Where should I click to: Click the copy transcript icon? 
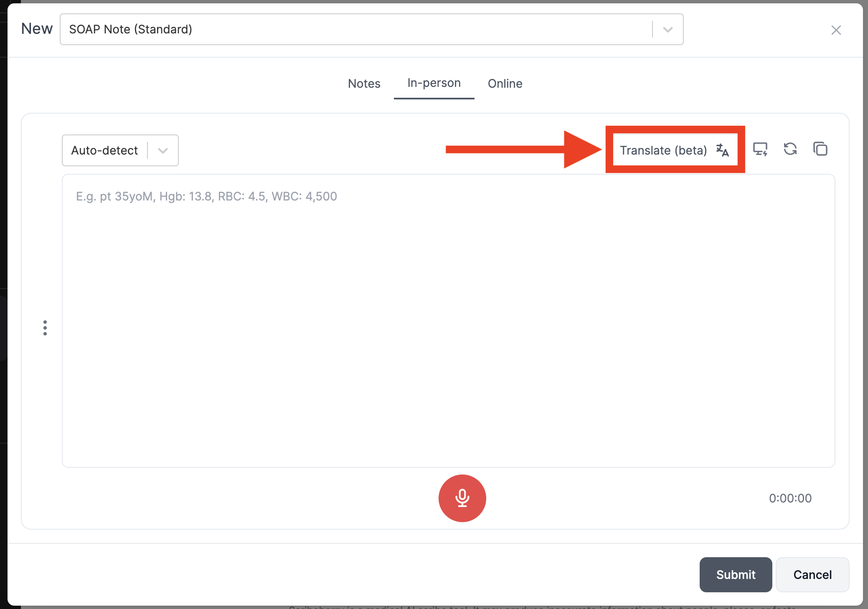tap(820, 149)
